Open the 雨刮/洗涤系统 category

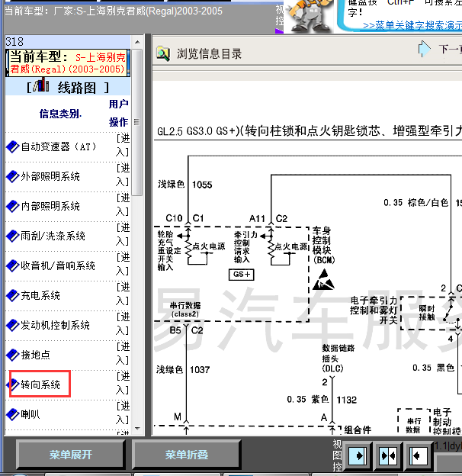pos(53,236)
